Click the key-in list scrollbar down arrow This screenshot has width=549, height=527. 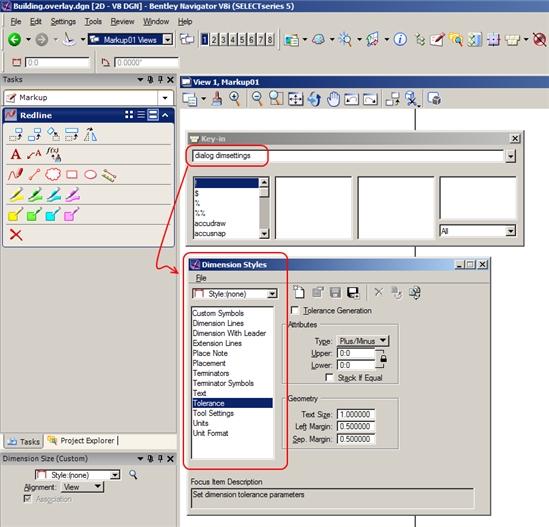(x=264, y=234)
